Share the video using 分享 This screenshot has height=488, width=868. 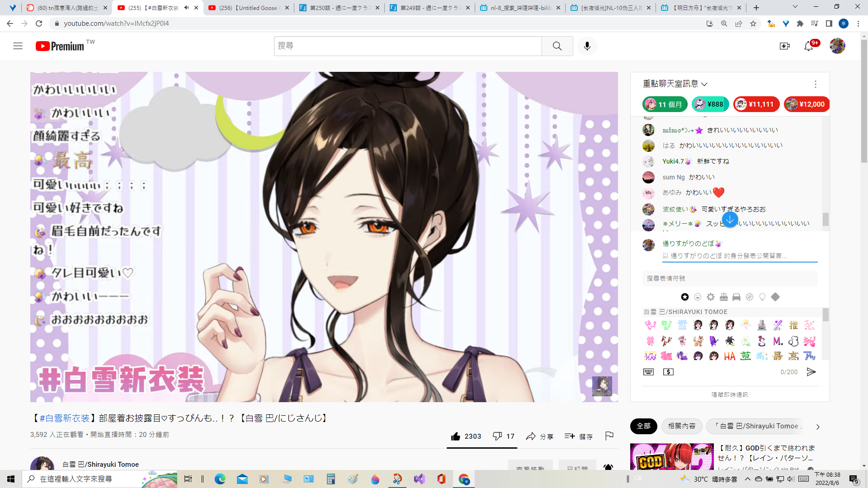coord(539,436)
